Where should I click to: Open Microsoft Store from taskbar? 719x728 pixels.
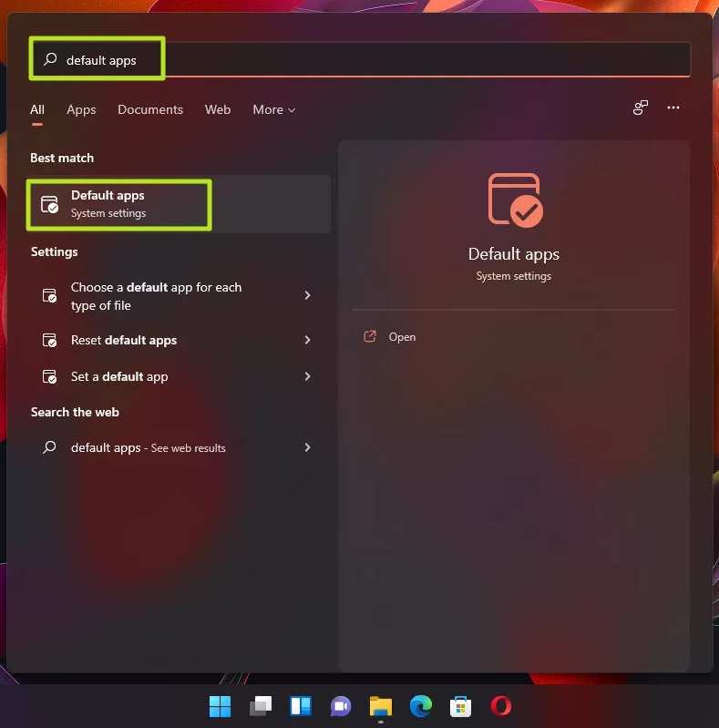[460, 706]
